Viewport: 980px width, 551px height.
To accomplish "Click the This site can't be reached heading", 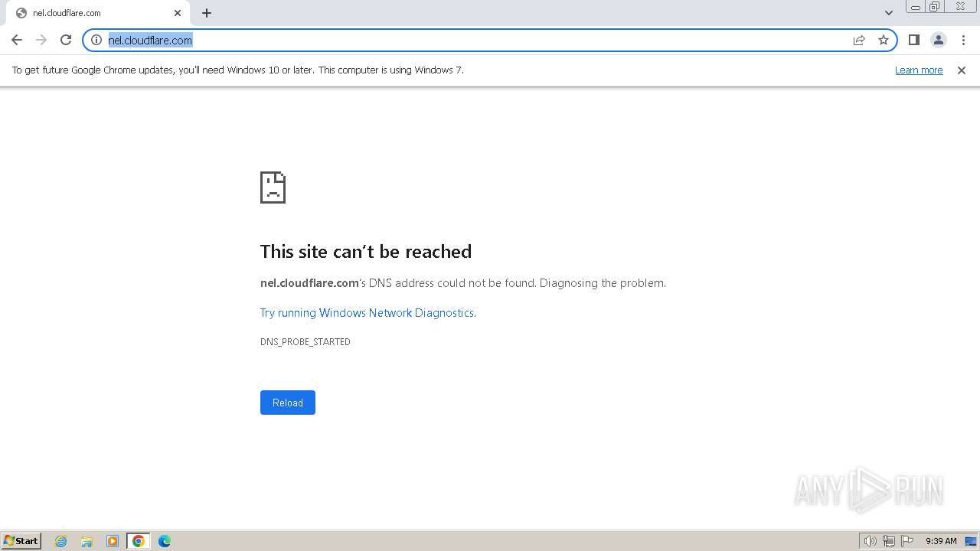I will coord(366,252).
